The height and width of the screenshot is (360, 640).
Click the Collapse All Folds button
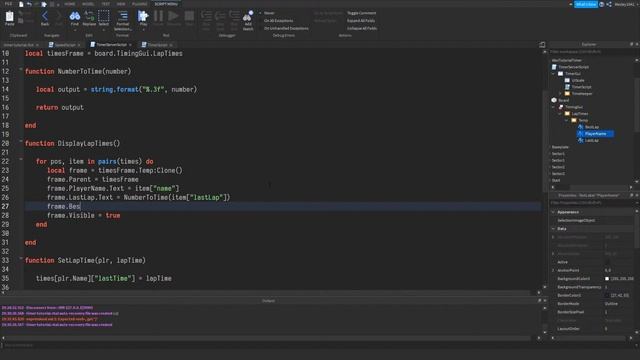point(362,28)
